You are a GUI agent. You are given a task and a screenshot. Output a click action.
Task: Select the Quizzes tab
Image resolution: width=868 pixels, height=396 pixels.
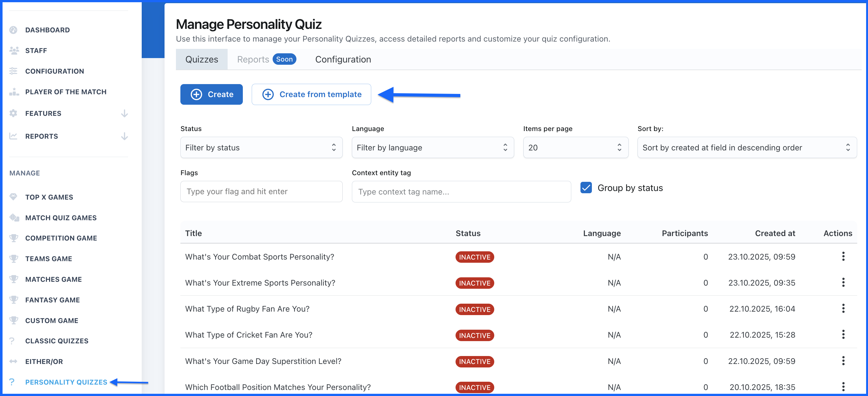(x=202, y=59)
